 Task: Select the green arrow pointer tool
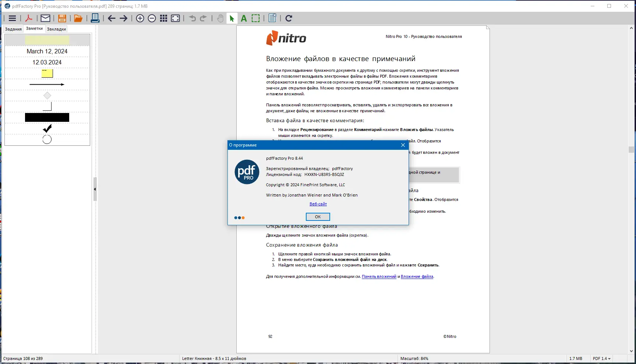[232, 18]
